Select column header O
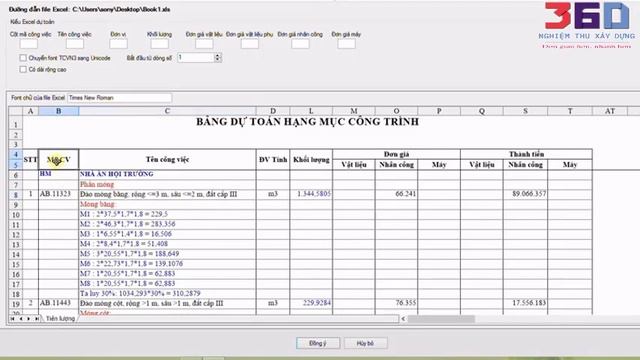Screen dimensions: 640x360 pyautogui.click(x=396, y=111)
